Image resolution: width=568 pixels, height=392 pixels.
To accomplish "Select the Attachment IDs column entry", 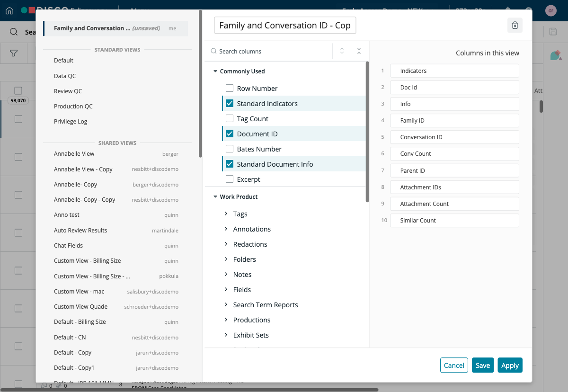I will pyautogui.click(x=454, y=187).
